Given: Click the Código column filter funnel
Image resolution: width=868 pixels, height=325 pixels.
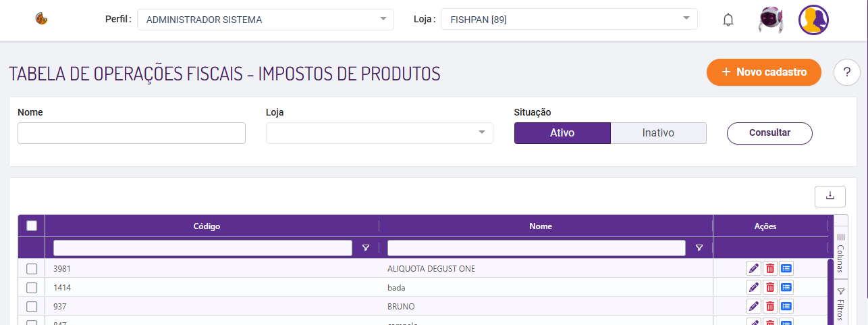Looking at the screenshot, I should click(x=366, y=248).
